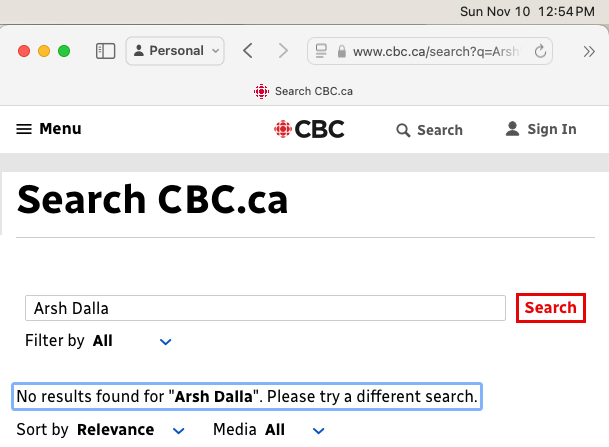Expand the Sort by Relevance dropdown

click(x=179, y=430)
